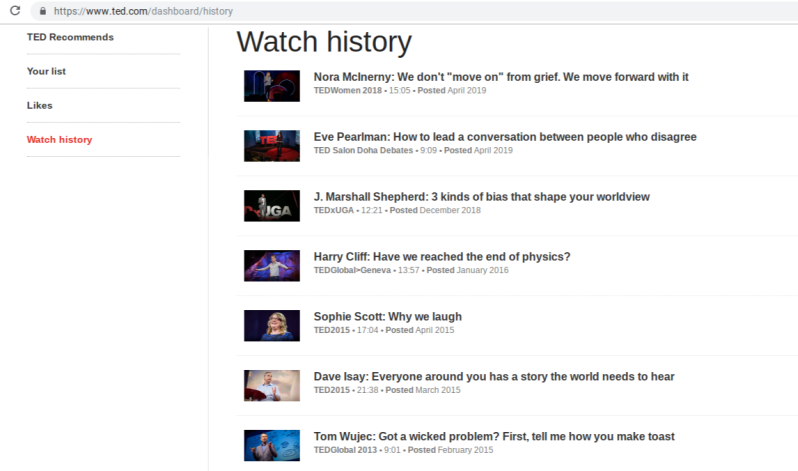The height and width of the screenshot is (471, 798).
Task: Click "Posted January 2016" text
Action: (x=467, y=270)
